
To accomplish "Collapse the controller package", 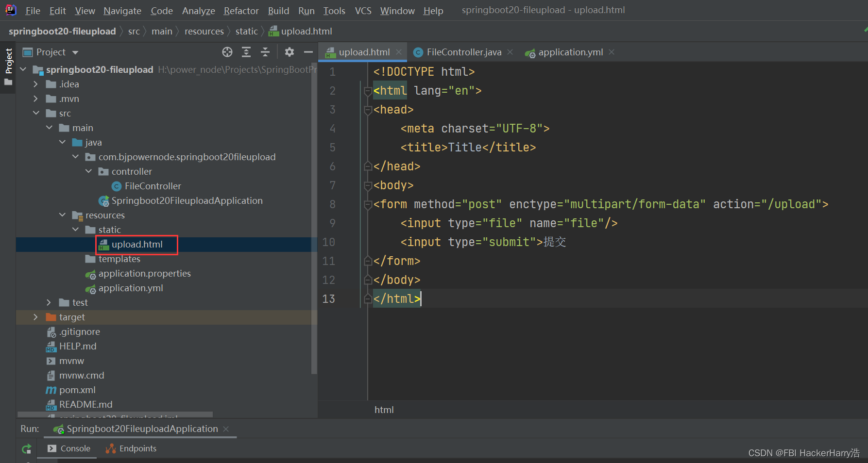I will pos(88,171).
